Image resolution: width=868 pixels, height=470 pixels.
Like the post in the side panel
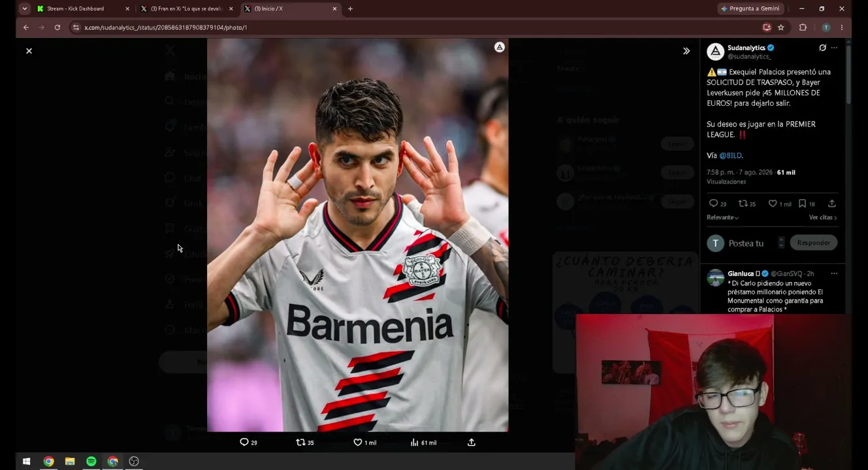773,204
